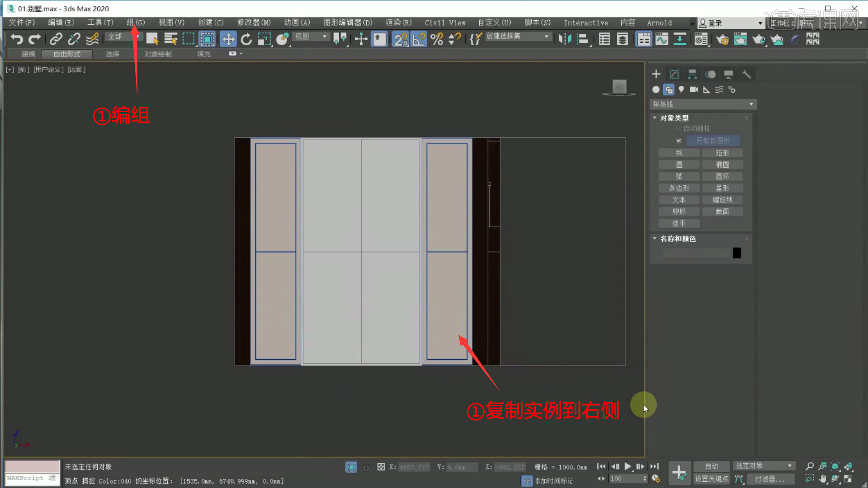Activate the Select and Scale tool
The height and width of the screenshot is (488, 868).
pos(264,39)
